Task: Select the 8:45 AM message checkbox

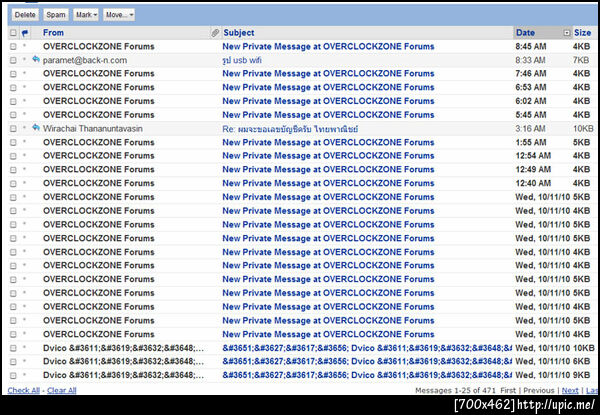Action: coord(13,47)
